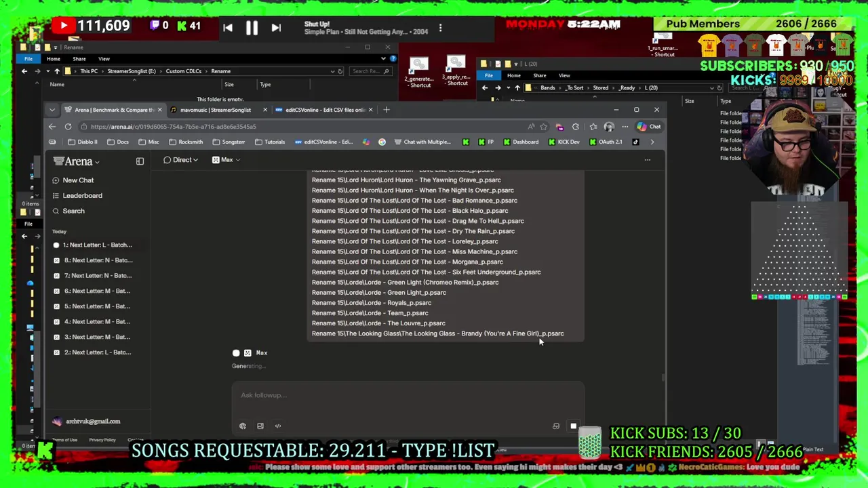Open the OAuth 2.1 bookmark
The image size is (868, 488).
coord(606,142)
